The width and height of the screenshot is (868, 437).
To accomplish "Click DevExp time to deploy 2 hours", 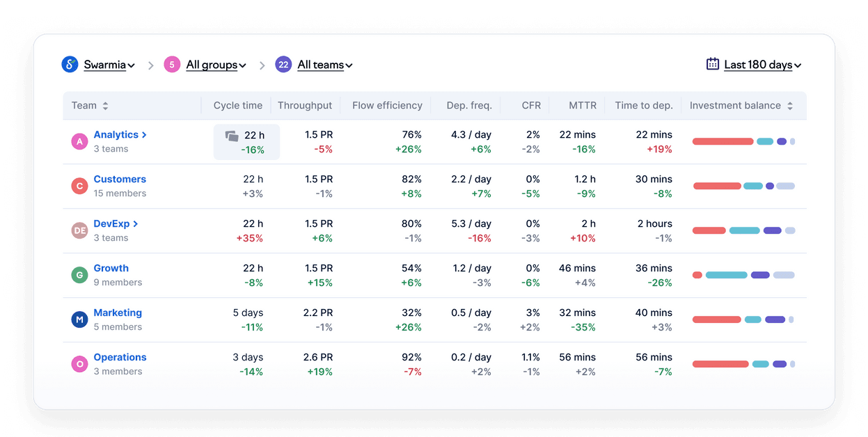I will 655,224.
